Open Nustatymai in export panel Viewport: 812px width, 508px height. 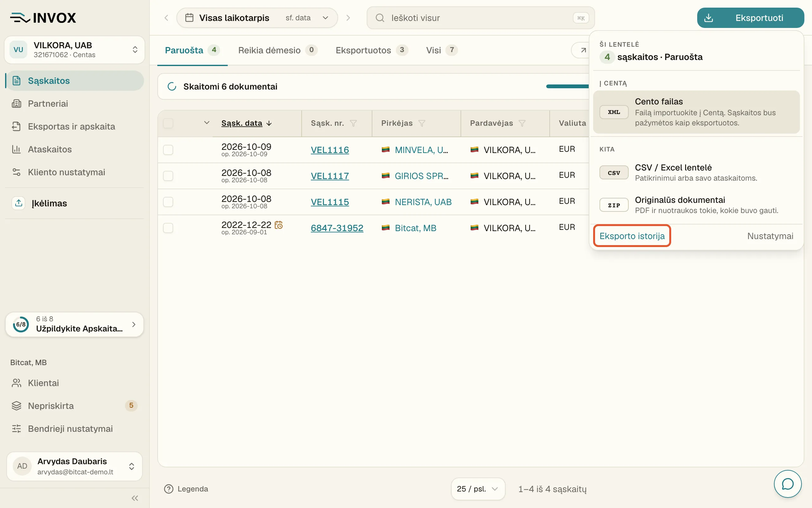tap(770, 236)
